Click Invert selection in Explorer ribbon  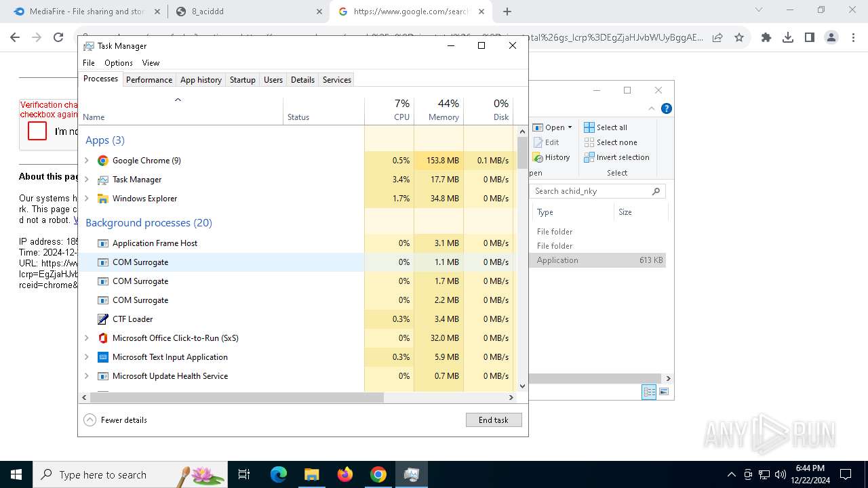tap(616, 157)
